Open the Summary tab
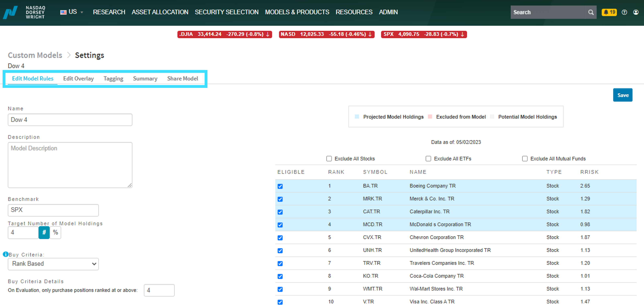 (145, 78)
